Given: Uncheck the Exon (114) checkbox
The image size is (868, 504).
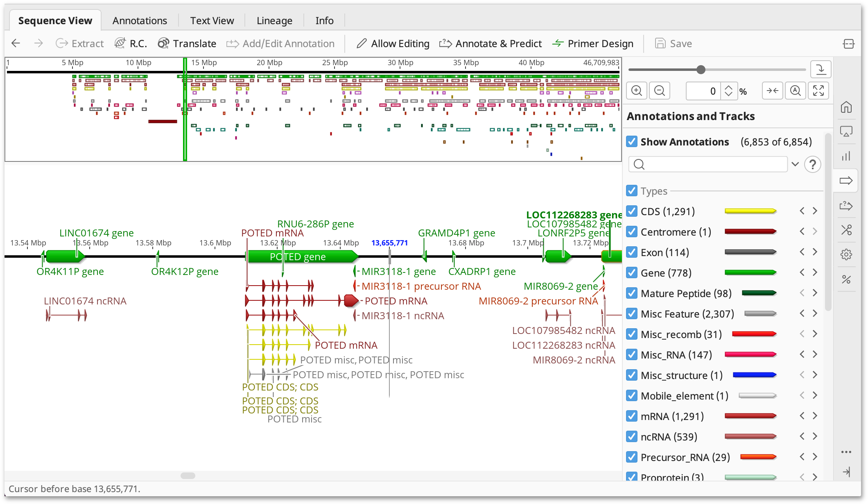Looking at the screenshot, I should point(632,252).
